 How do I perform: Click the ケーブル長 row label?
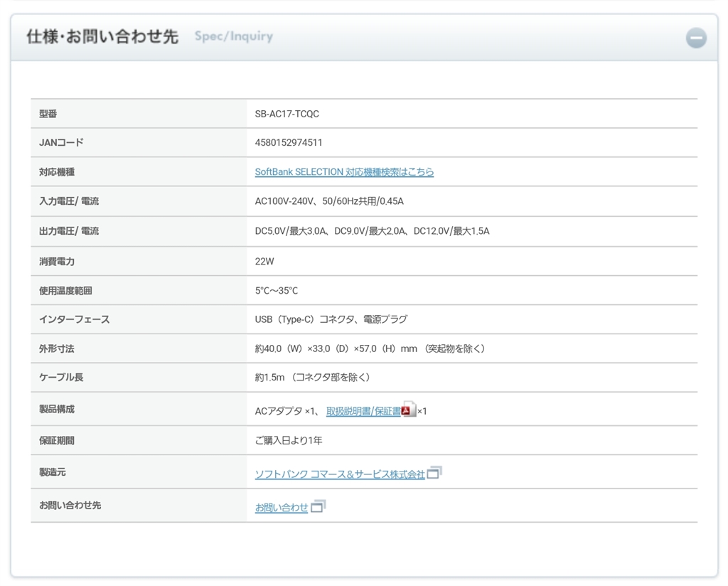[61, 377]
